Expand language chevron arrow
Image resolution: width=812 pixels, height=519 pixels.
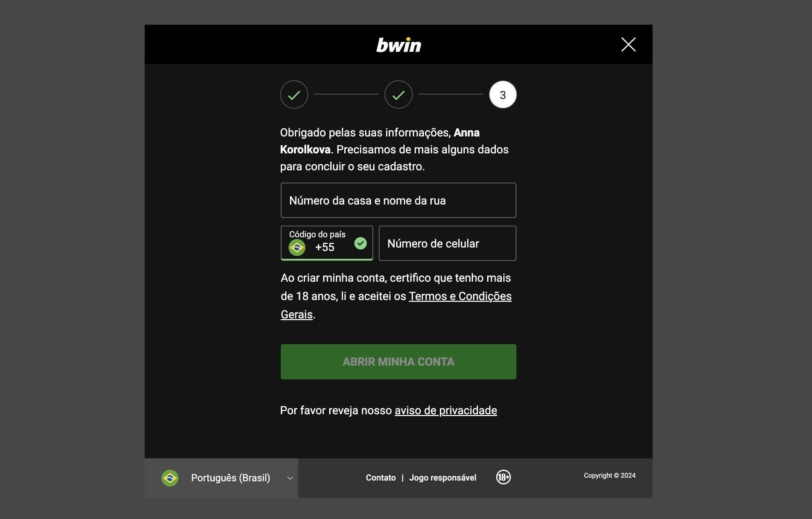point(290,478)
